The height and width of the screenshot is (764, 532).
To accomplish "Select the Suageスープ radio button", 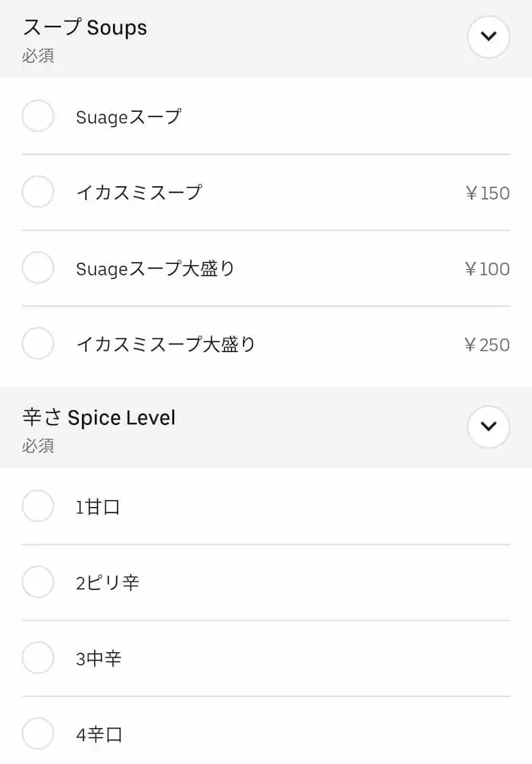I will [x=38, y=116].
